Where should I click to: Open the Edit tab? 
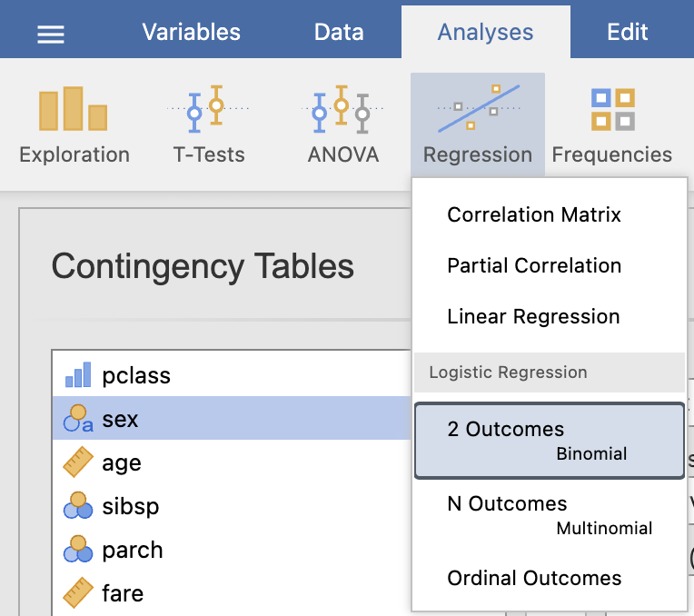tap(627, 32)
